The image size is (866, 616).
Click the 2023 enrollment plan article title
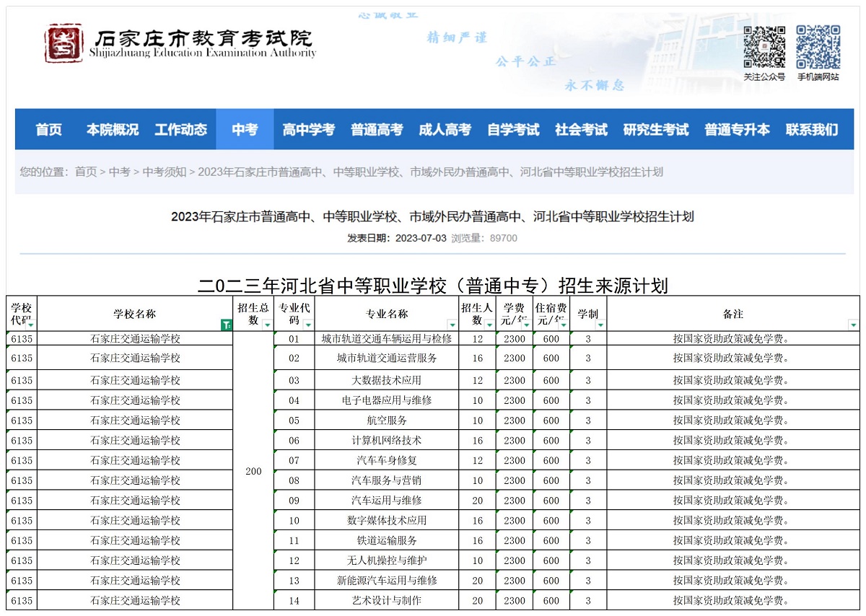tap(432, 216)
